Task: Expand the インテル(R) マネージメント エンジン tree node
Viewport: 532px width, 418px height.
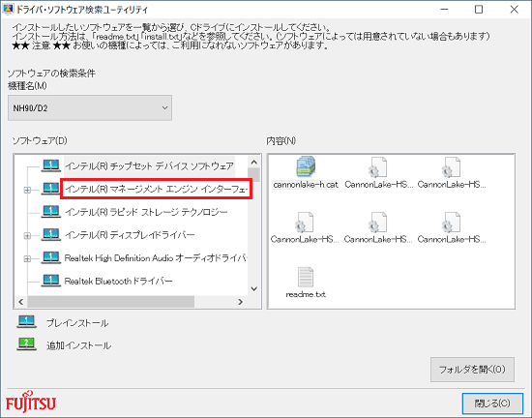Action: pyautogui.click(x=27, y=190)
